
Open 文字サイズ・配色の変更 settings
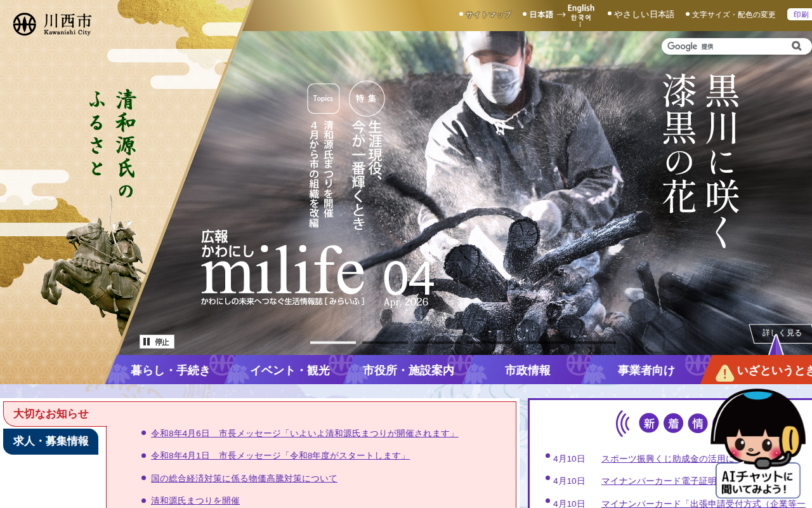(733, 15)
